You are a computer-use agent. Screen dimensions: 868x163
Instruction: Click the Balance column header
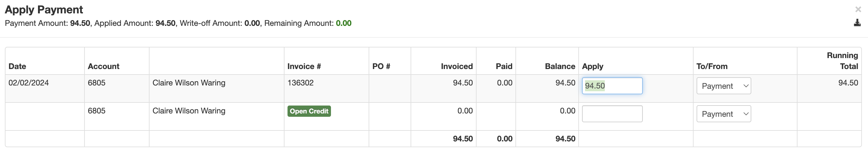560,67
